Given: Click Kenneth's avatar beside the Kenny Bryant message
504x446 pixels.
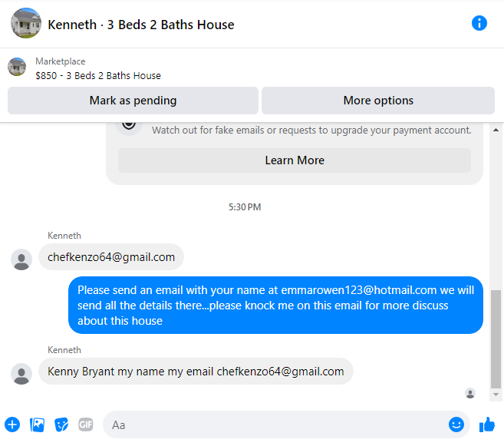Looking at the screenshot, I should pos(21,374).
